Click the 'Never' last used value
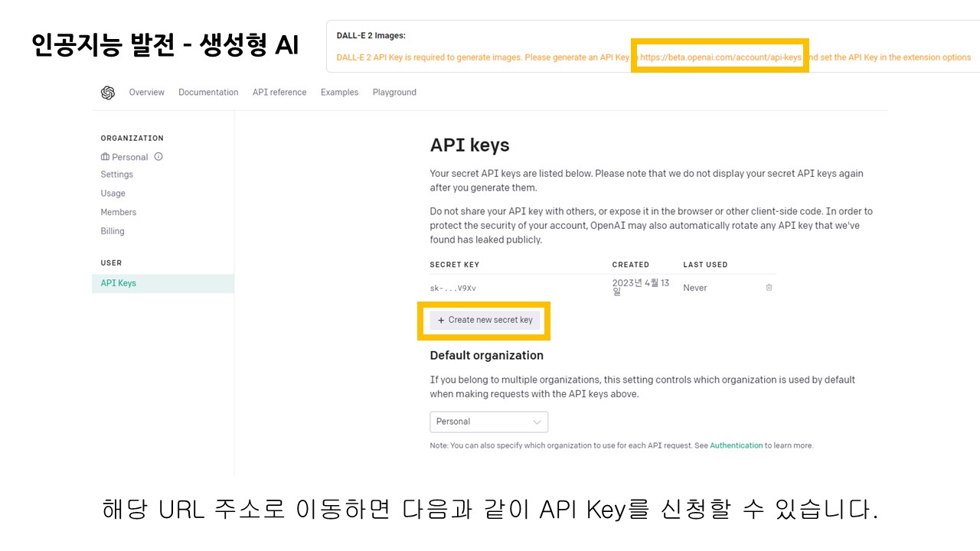This screenshot has height=551, width=980. (x=695, y=288)
